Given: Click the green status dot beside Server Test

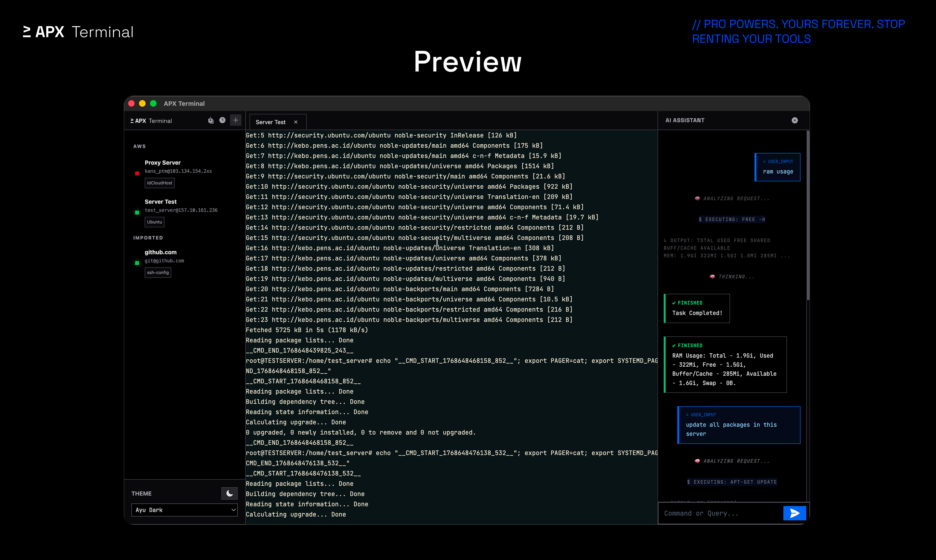Looking at the screenshot, I should (137, 212).
